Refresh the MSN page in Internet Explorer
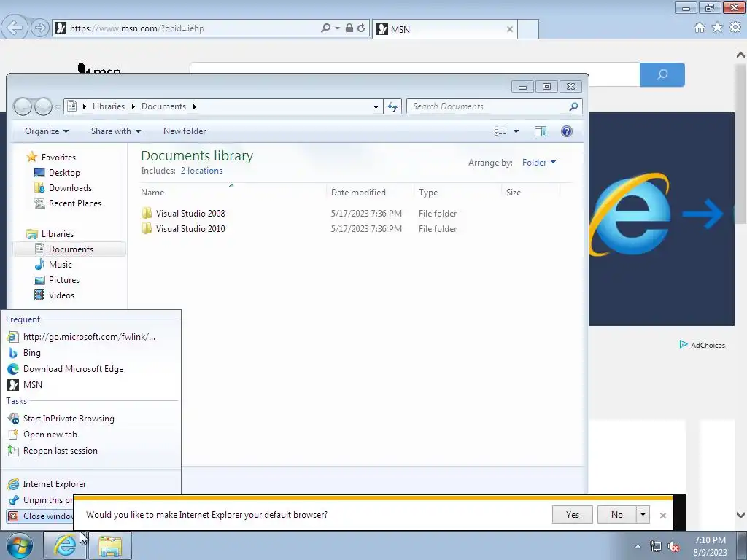The height and width of the screenshot is (560, 747). [362, 28]
